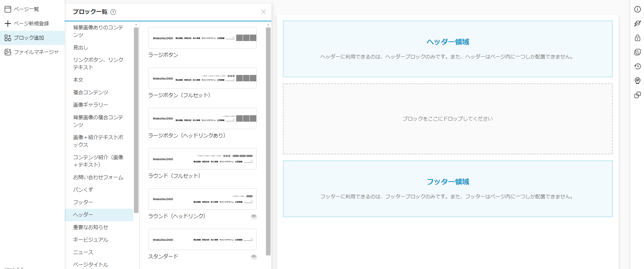The width and height of the screenshot is (644, 269).
Task: Choose 画像＋紹介テキストボックス category
Action: click(x=99, y=141)
